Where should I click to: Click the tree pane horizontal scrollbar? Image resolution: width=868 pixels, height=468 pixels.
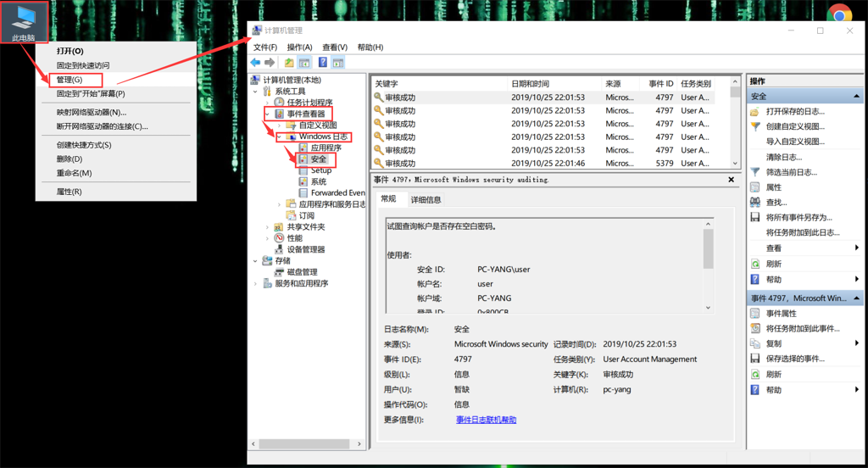tap(306, 444)
